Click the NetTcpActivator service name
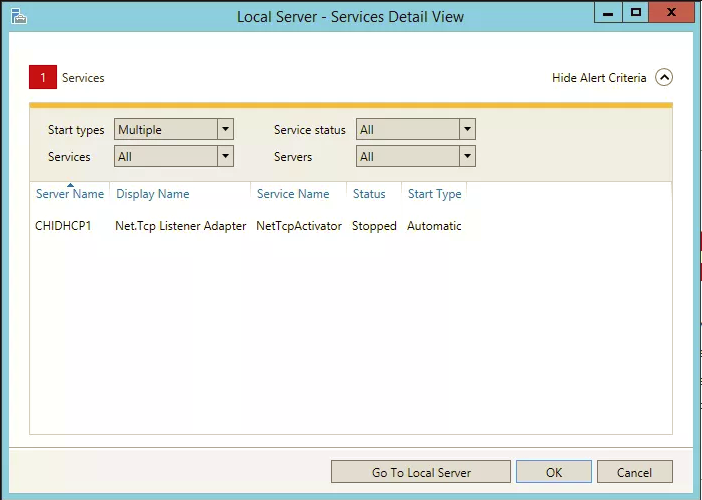Viewport: 702px width, 500px height. [299, 226]
